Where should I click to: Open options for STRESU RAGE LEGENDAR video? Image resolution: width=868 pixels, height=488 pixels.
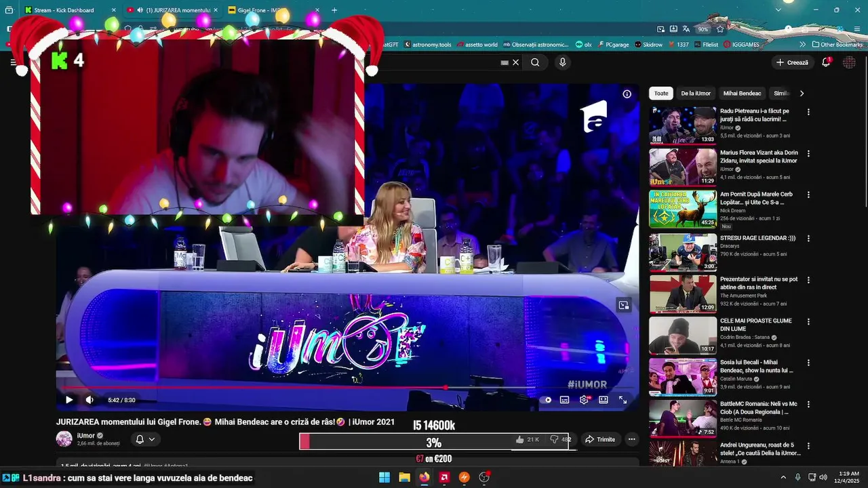(x=808, y=239)
